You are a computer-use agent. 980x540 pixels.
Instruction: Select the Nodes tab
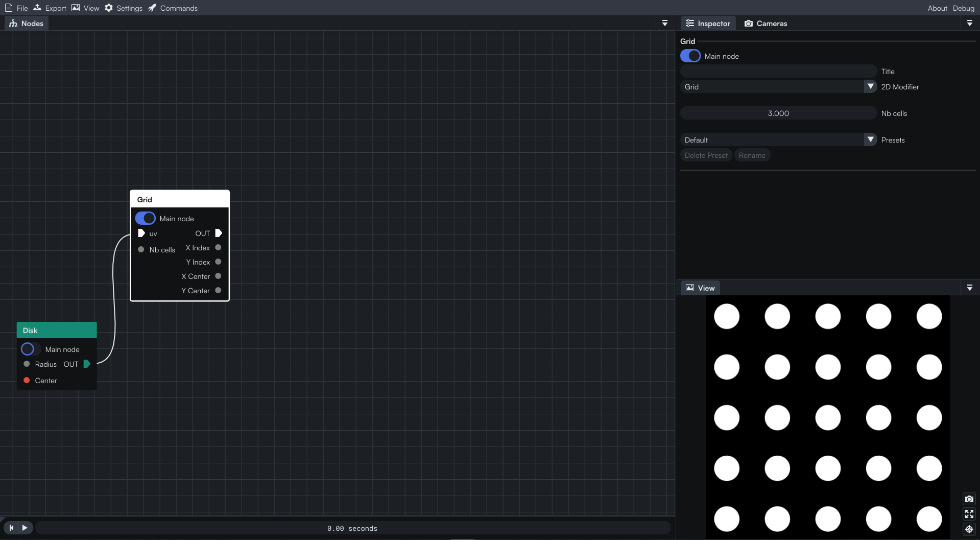pos(27,24)
